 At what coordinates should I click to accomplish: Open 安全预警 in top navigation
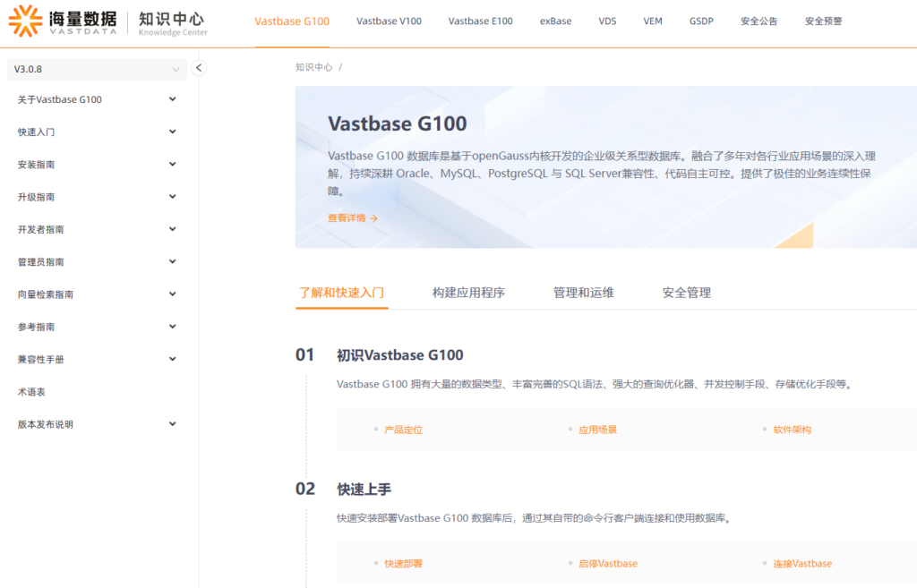tap(824, 21)
